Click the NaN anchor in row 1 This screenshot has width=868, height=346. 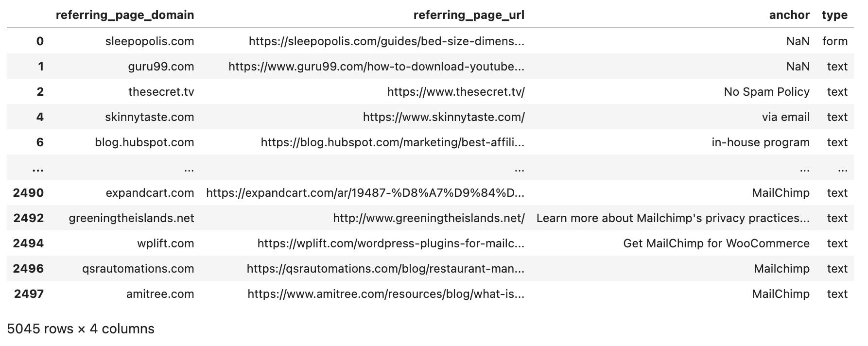click(798, 67)
